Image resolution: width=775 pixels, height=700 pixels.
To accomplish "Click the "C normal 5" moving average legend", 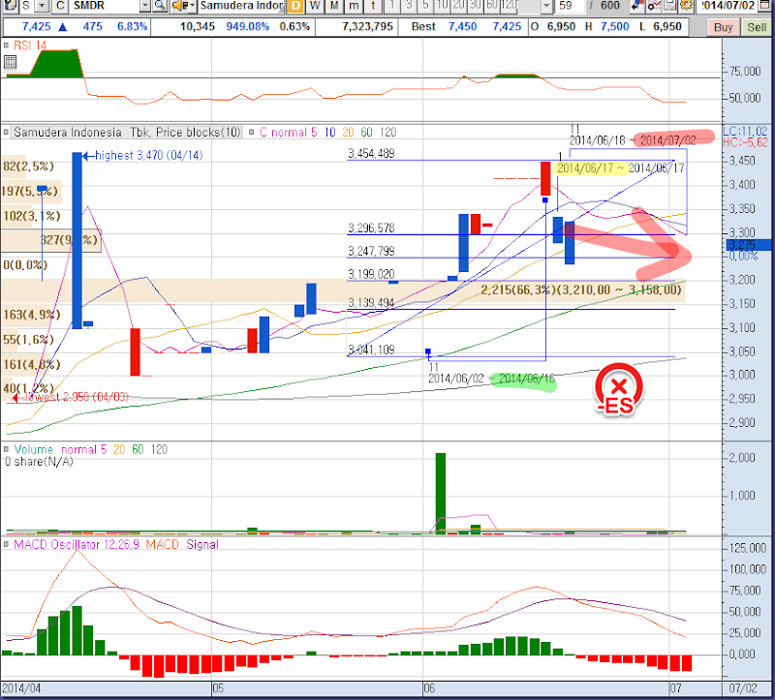I will pyautogui.click(x=288, y=133).
